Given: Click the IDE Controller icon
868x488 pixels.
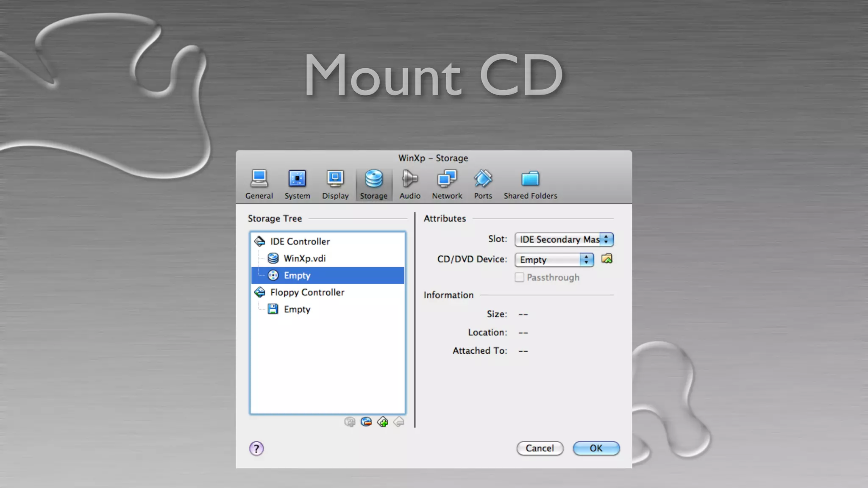Looking at the screenshot, I should pyautogui.click(x=260, y=241).
